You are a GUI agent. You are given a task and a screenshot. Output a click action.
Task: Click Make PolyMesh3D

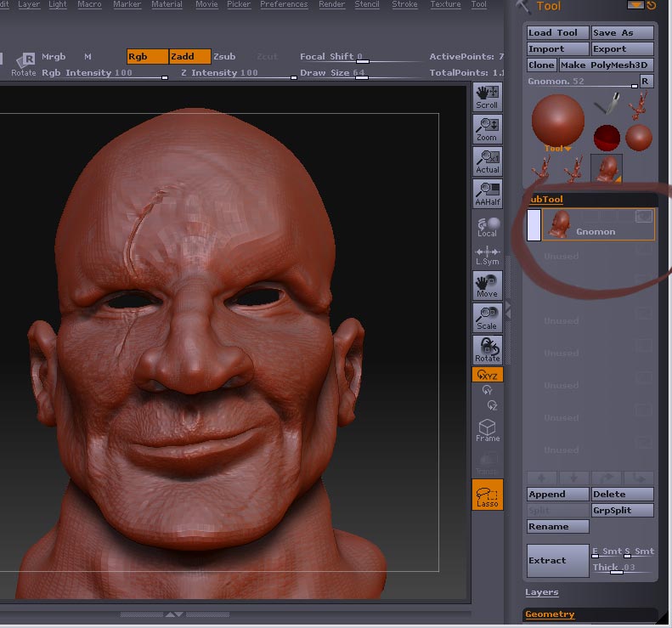tap(606, 65)
